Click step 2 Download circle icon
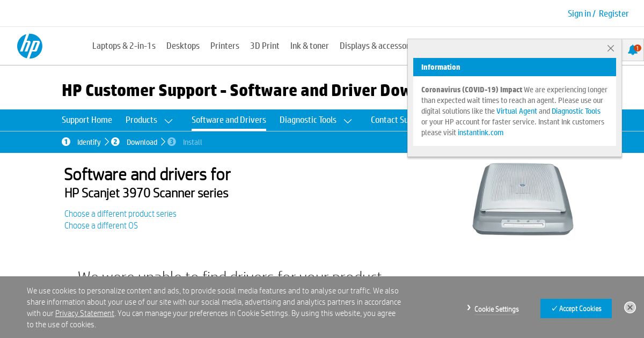Screen dimensions: 644x338 (x=115, y=142)
